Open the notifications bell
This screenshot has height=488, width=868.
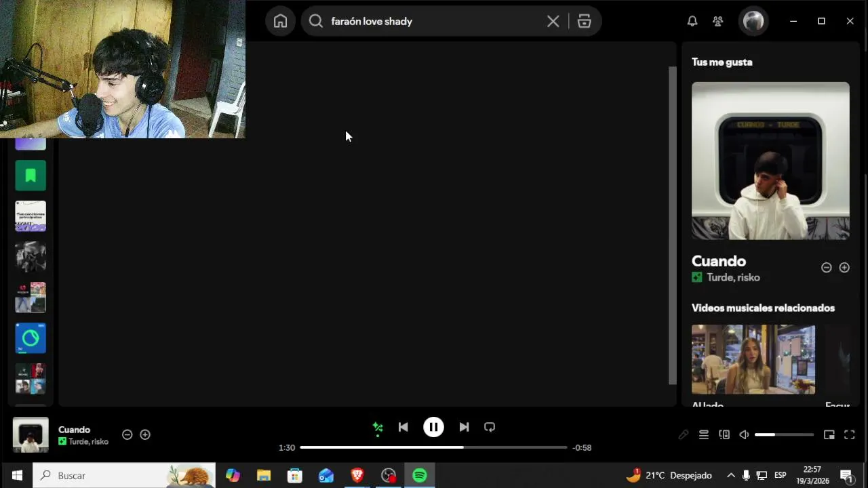click(x=692, y=21)
